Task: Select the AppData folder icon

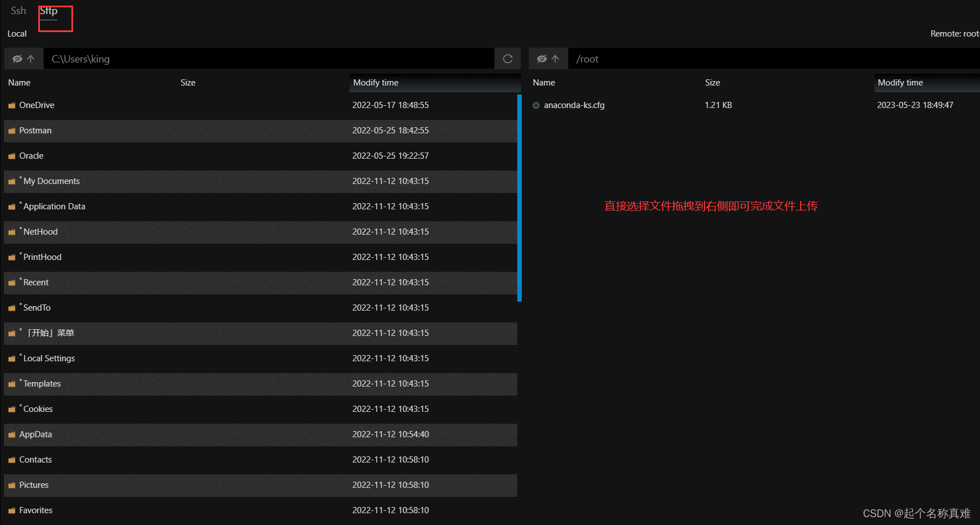Action: [x=12, y=434]
